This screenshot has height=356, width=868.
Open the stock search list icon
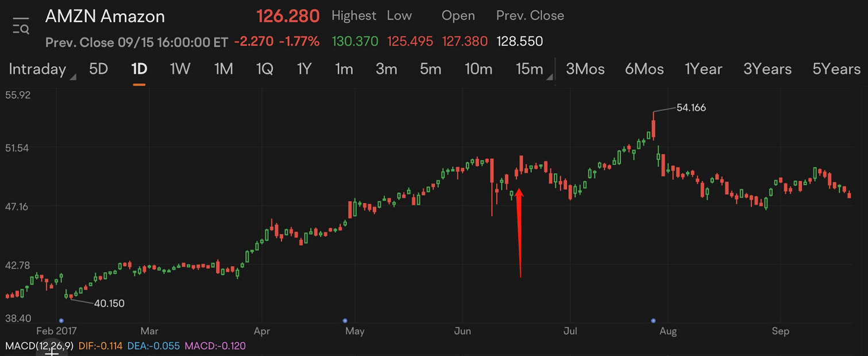21,26
